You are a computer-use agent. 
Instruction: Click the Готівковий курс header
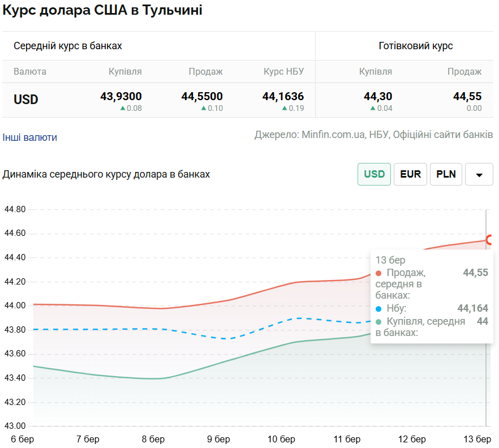416,46
